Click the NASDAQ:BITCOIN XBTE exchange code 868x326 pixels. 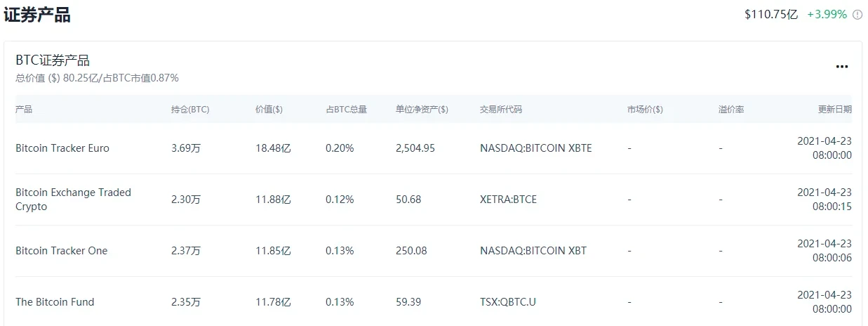point(536,148)
